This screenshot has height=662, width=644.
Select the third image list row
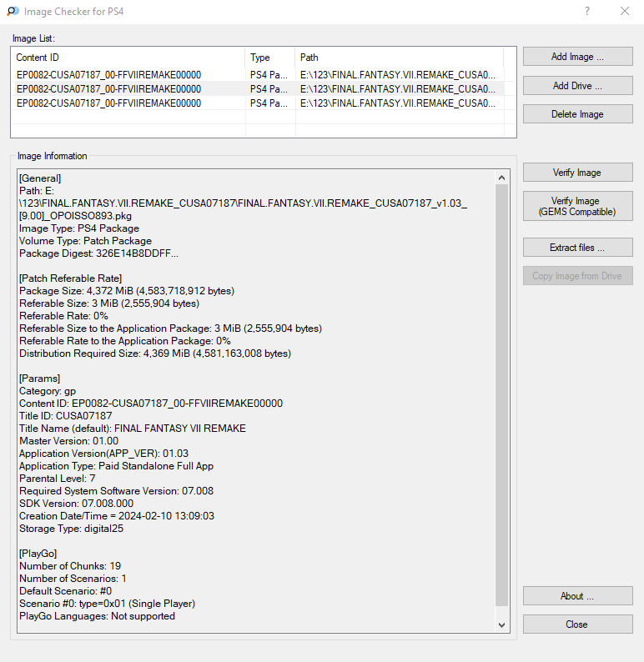coord(258,103)
